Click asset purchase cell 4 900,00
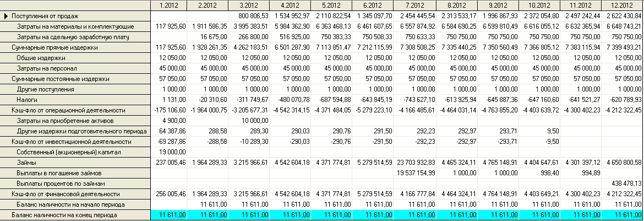 tap(169, 121)
